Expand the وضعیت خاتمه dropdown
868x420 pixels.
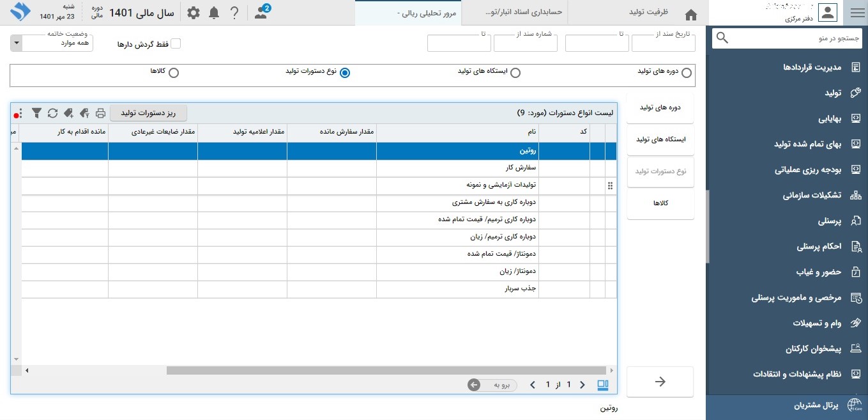pyautogui.click(x=17, y=43)
